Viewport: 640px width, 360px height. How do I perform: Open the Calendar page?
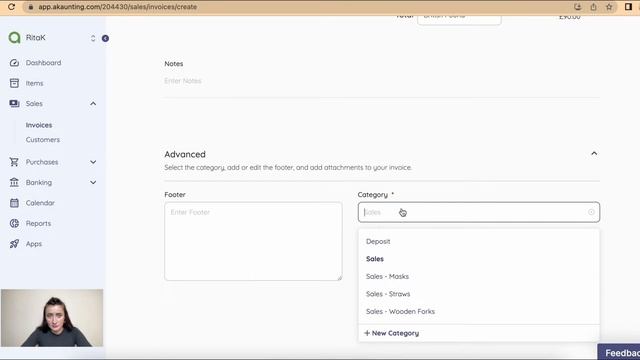[40, 203]
